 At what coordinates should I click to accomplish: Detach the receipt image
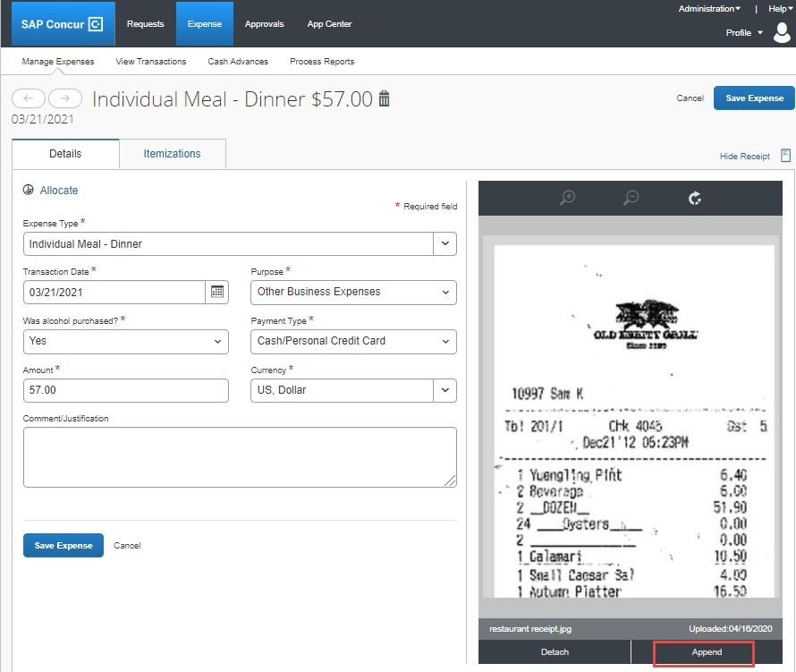pos(555,651)
